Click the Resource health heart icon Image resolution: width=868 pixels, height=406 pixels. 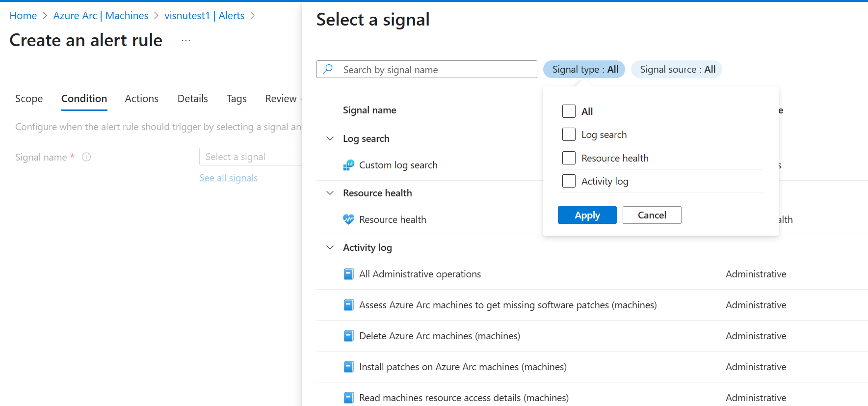click(x=348, y=219)
